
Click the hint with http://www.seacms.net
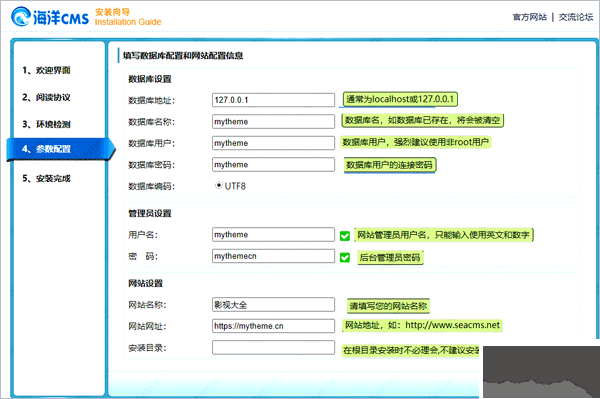(422, 325)
